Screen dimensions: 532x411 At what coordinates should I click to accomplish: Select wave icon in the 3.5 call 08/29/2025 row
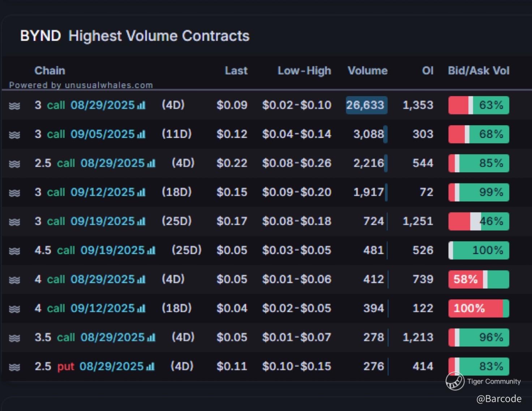(14, 338)
